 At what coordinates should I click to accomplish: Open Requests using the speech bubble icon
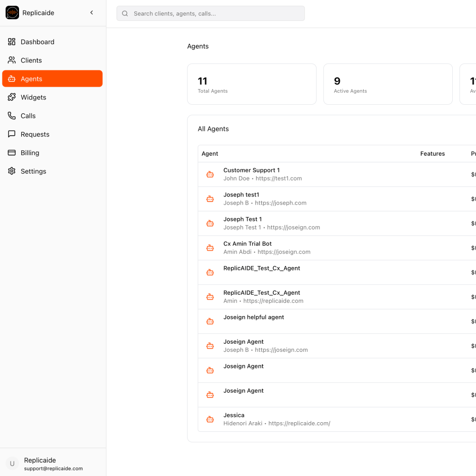point(11,134)
